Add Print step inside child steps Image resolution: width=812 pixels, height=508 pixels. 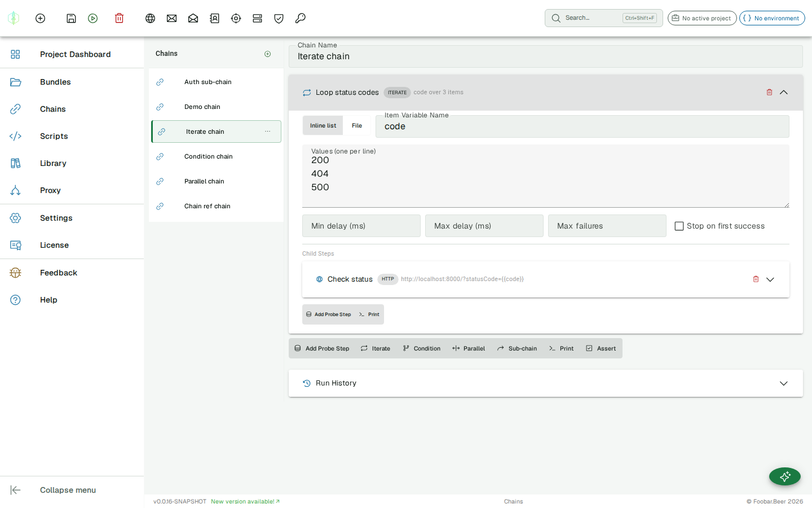tap(369, 314)
